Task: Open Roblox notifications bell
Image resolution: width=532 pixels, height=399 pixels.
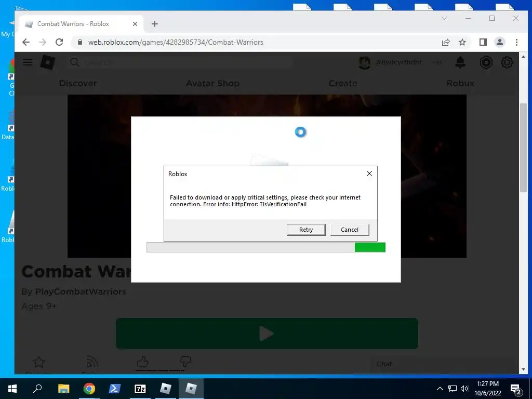Action: click(460, 62)
